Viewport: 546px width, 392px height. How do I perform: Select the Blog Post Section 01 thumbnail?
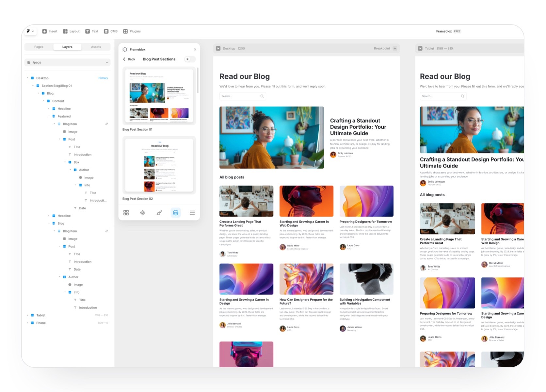coord(159,95)
